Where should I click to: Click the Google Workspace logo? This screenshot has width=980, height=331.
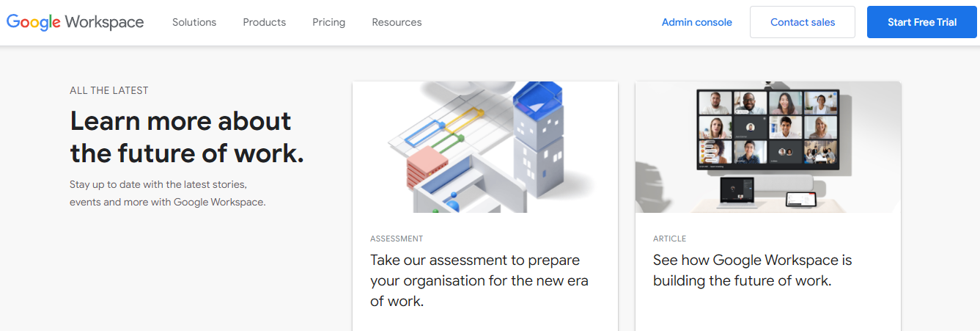click(x=75, y=22)
